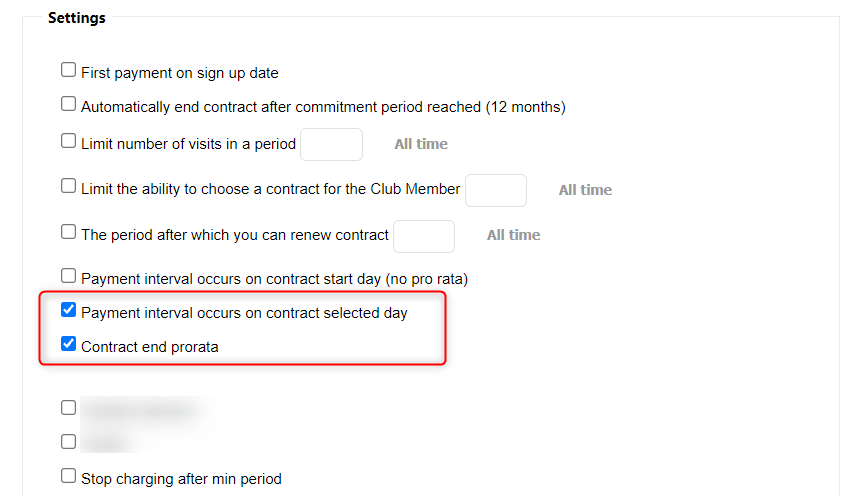Click the number of visits input box
847x496 pixels.
[331, 144]
